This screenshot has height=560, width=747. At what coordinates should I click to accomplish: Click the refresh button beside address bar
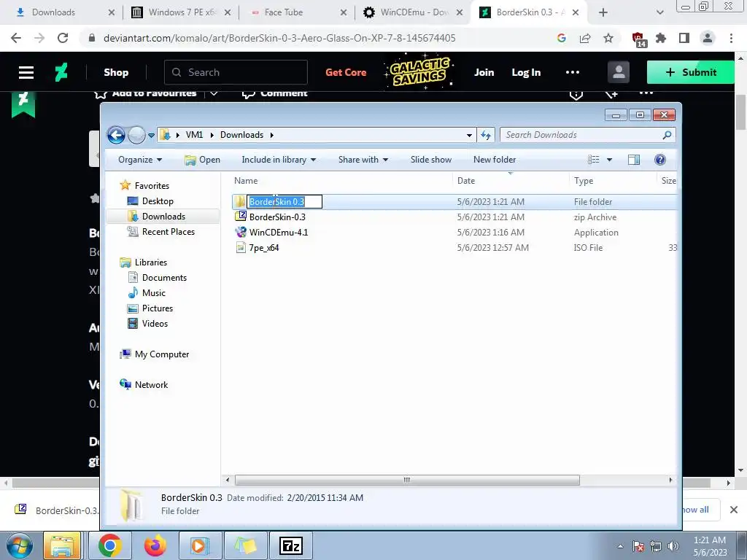coord(486,135)
